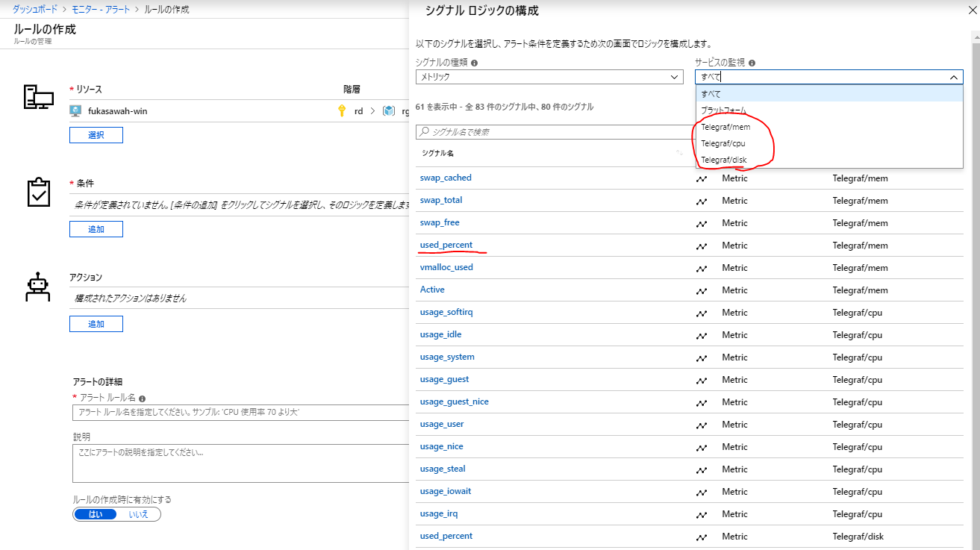Click the clipboard condition icon beside 条件
This screenshot has height=550, width=980.
pyautogui.click(x=38, y=193)
